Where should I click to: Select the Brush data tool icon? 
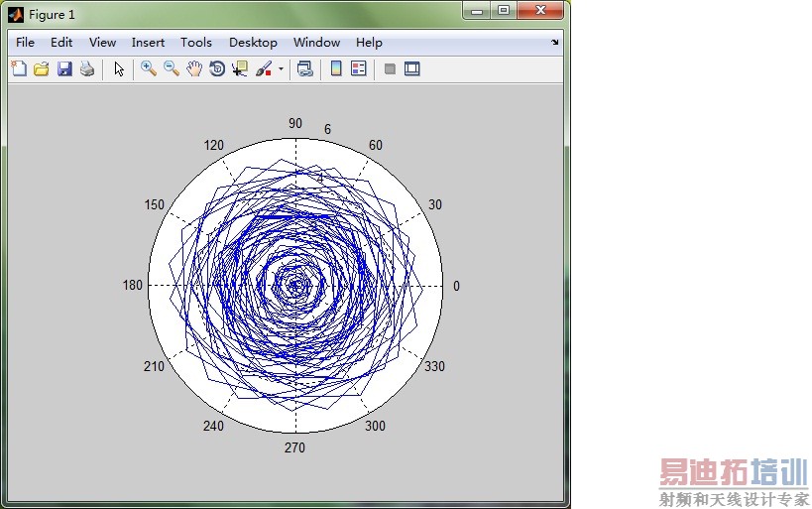click(264, 68)
